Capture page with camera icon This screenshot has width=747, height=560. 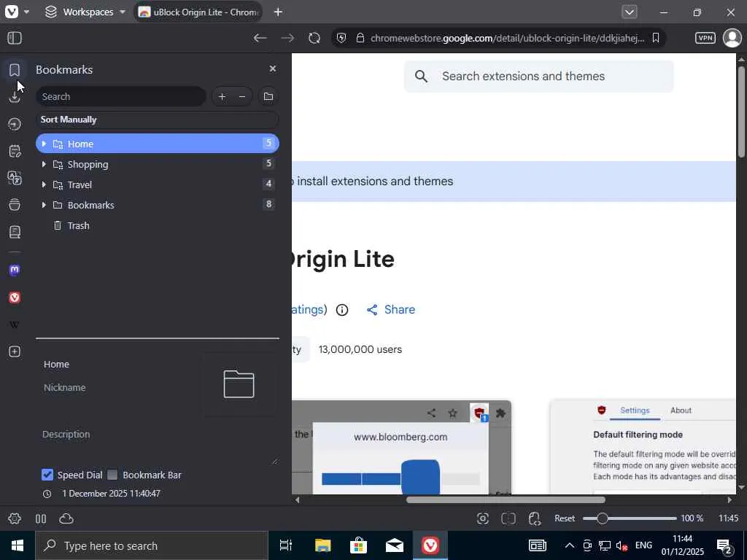pos(483,518)
